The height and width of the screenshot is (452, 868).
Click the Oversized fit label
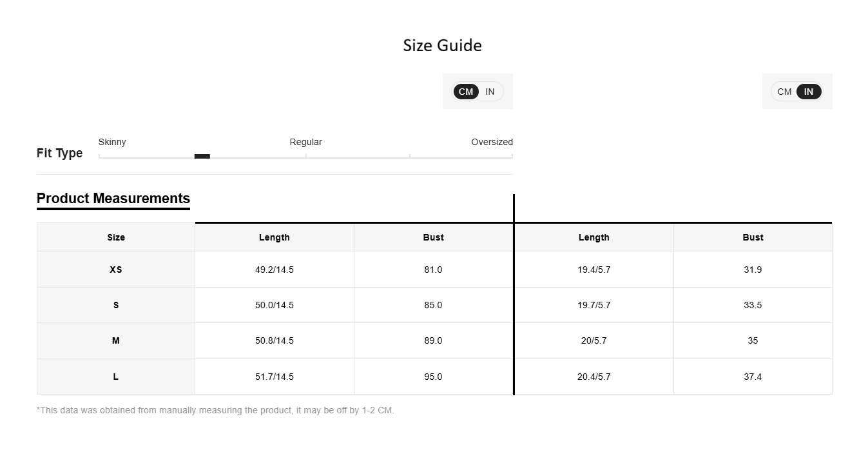click(x=492, y=142)
